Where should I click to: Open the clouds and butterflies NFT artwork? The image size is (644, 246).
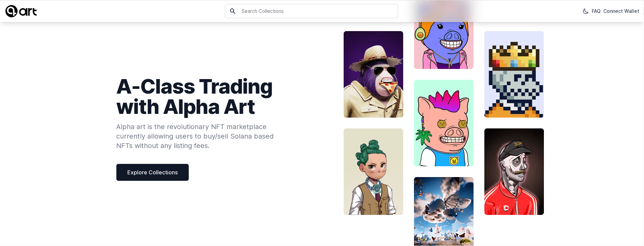pyautogui.click(x=444, y=212)
